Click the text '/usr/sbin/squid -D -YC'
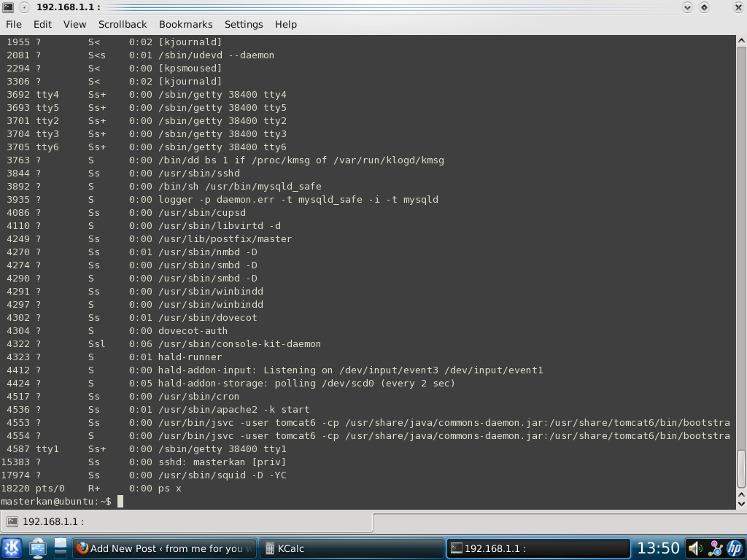 [x=222, y=475]
